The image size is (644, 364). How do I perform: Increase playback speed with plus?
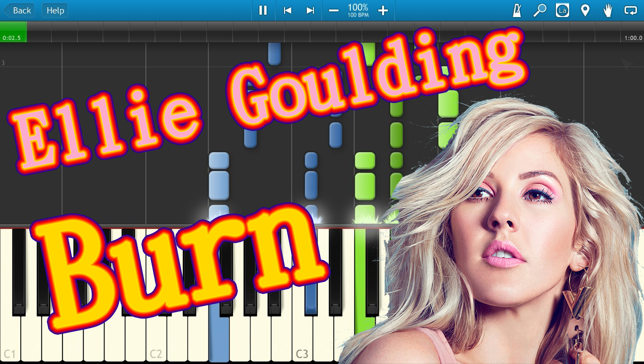point(383,10)
